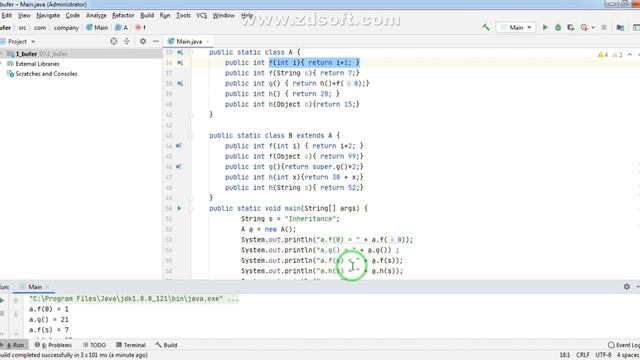
Task: Click 'company' in navigation breadcrumb
Action: point(66,28)
